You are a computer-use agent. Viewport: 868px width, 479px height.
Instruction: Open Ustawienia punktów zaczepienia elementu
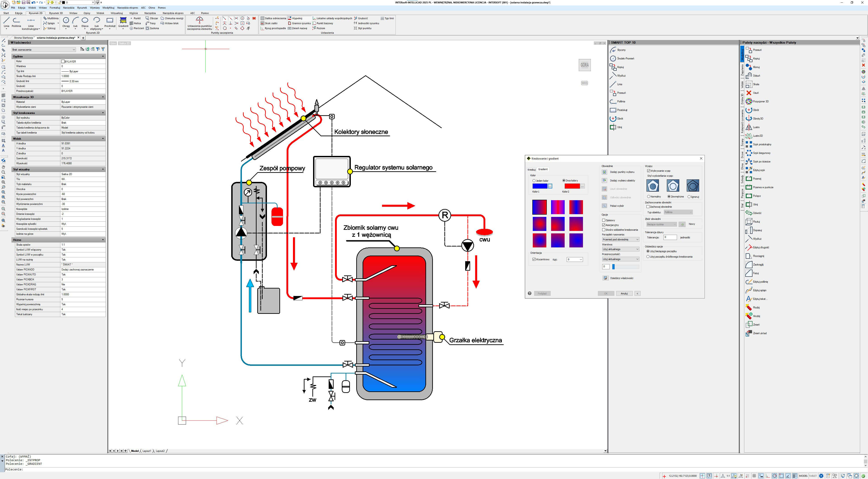[x=199, y=23]
